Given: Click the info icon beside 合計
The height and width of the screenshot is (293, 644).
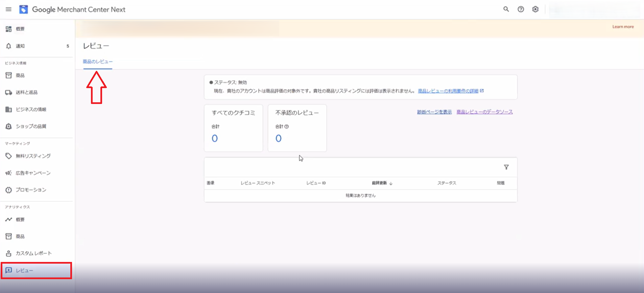Looking at the screenshot, I should click(287, 127).
